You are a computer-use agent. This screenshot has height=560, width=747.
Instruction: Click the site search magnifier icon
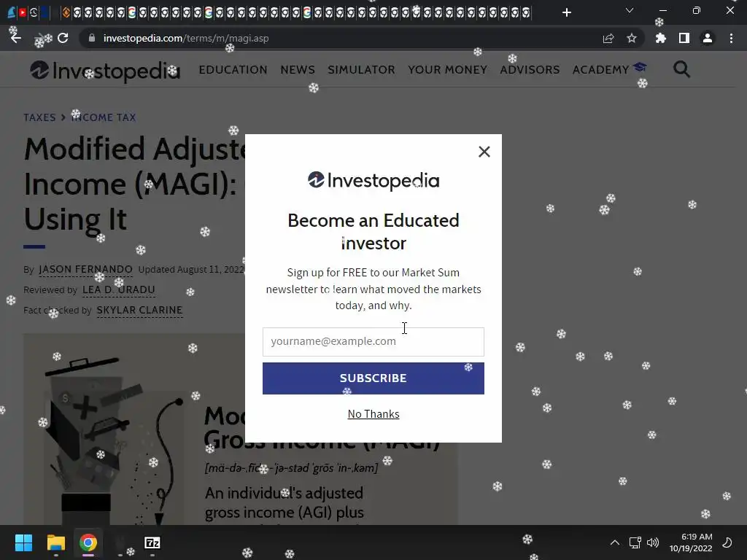point(682,69)
